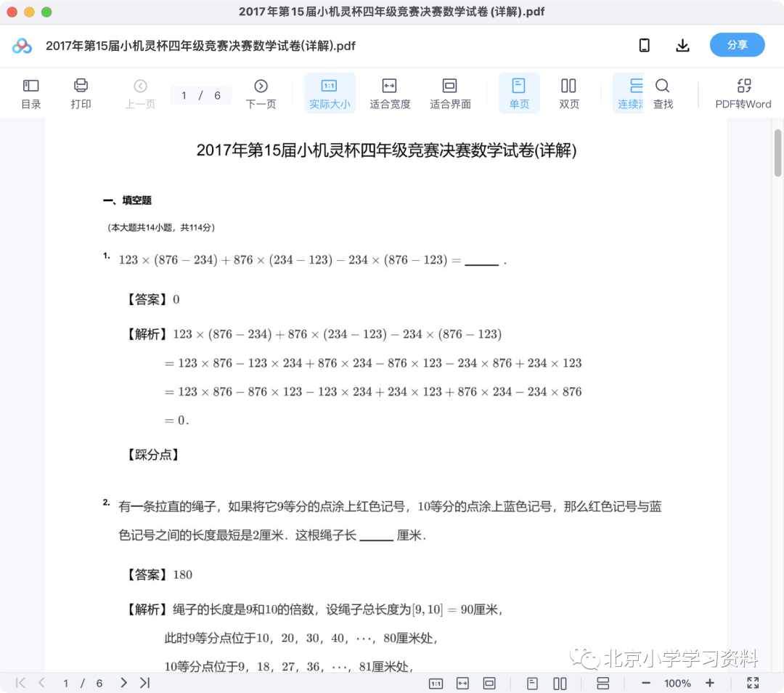784x693 pixels.
Task: Select 适合界面 fit page view
Action: 450,94
